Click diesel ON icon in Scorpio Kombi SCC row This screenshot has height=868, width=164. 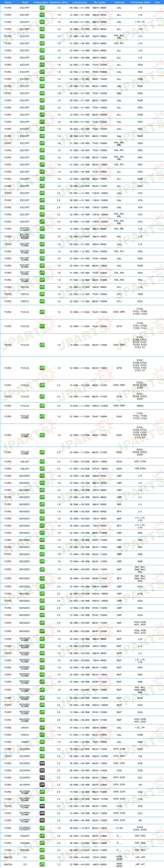[42, 813]
